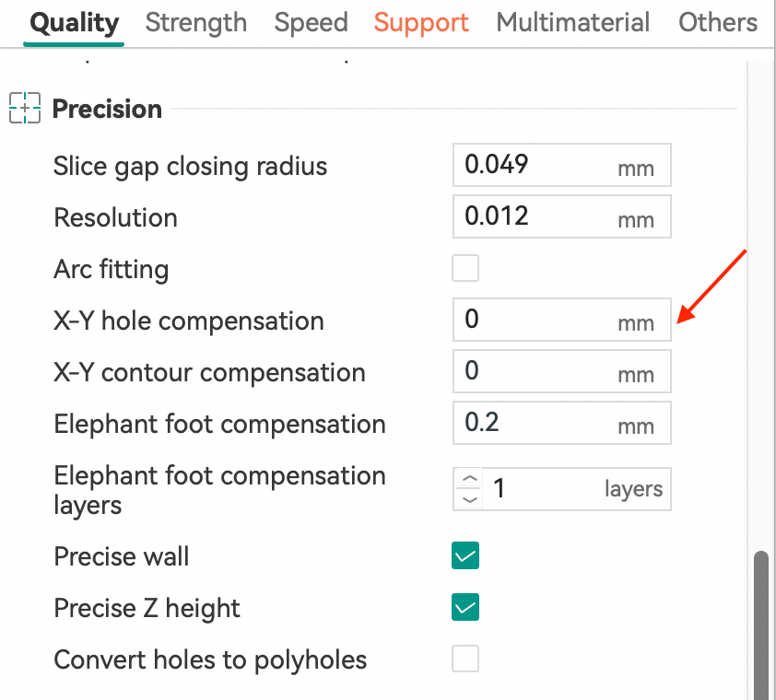The width and height of the screenshot is (776, 700).
Task: Increase Elephant foot compensation layers with up arrow
Action: coord(470,479)
